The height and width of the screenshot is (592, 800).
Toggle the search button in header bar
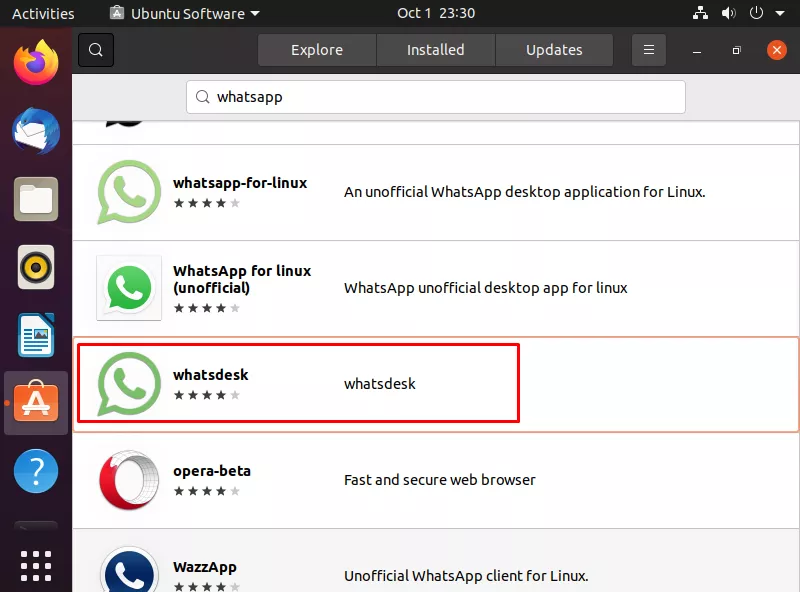pyautogui.click(x=96, y=50)
